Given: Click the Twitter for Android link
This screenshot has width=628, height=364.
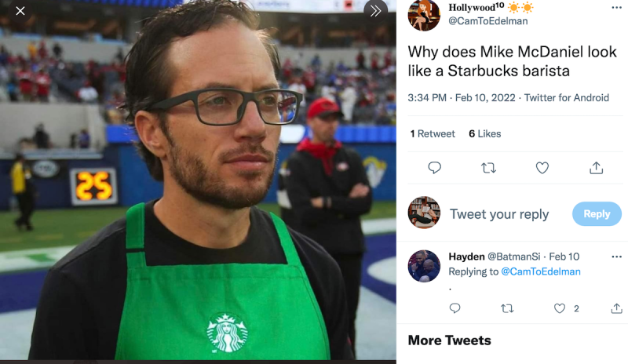Looking at the screenshot, I should point(567,98).
